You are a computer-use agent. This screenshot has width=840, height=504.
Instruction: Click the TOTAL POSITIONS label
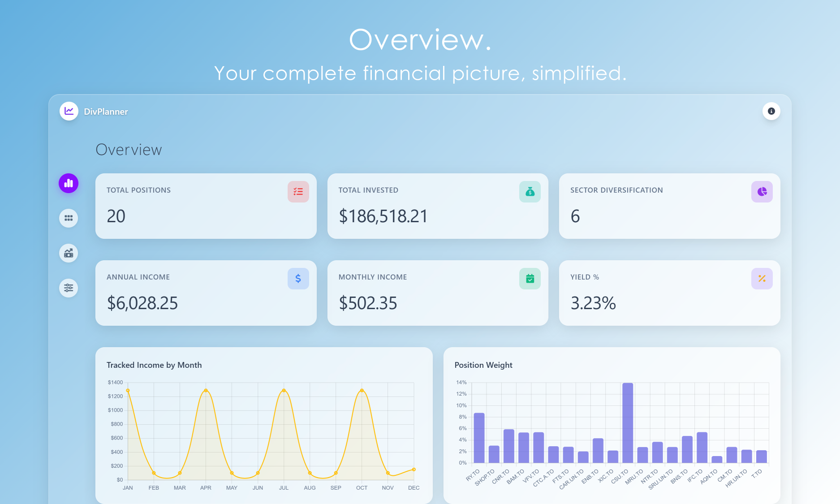pyautogui.click(x=138, y=190)
